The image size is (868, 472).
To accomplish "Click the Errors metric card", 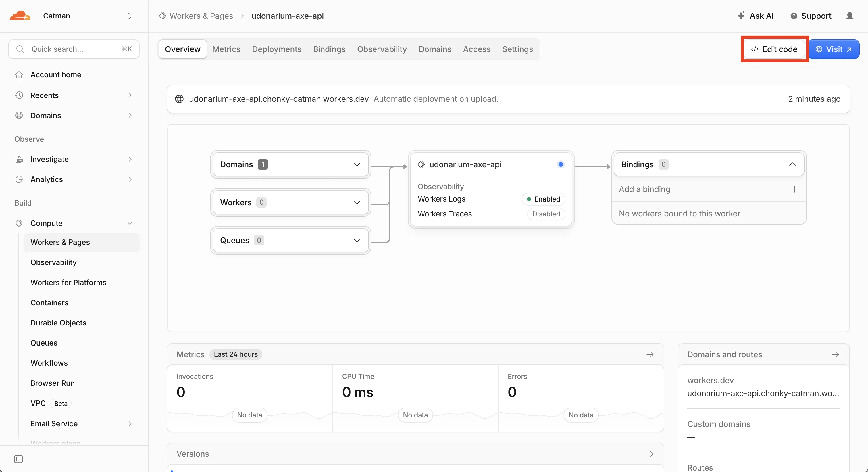I will tap(581, 398).
